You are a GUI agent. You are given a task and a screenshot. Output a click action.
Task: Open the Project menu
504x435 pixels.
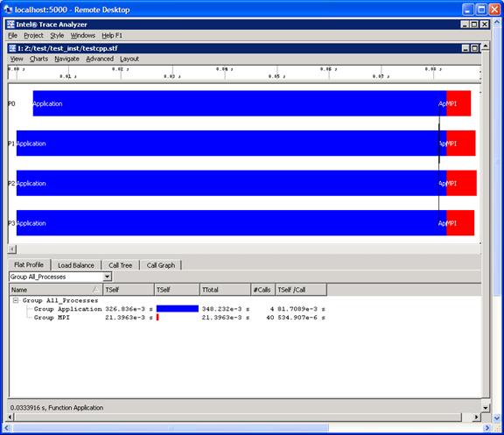point(33,35)
